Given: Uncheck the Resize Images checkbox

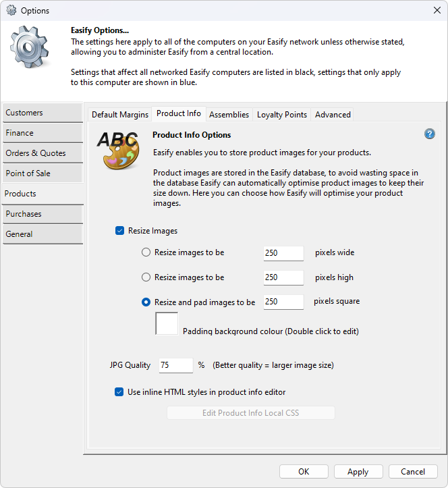Looking at the screenshot, I should pos(120,231).
